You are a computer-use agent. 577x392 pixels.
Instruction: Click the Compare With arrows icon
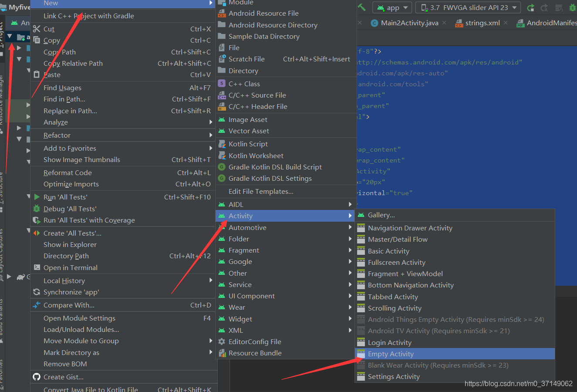(x=37, y=305)
